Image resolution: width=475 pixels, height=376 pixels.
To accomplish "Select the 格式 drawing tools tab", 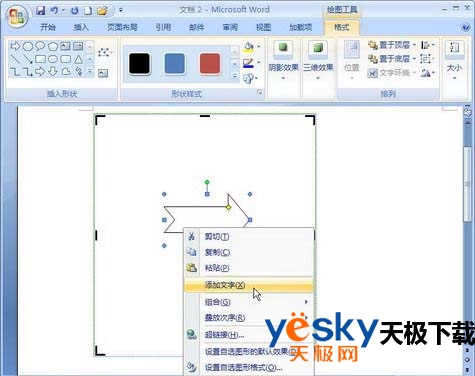I will point(342,27).
